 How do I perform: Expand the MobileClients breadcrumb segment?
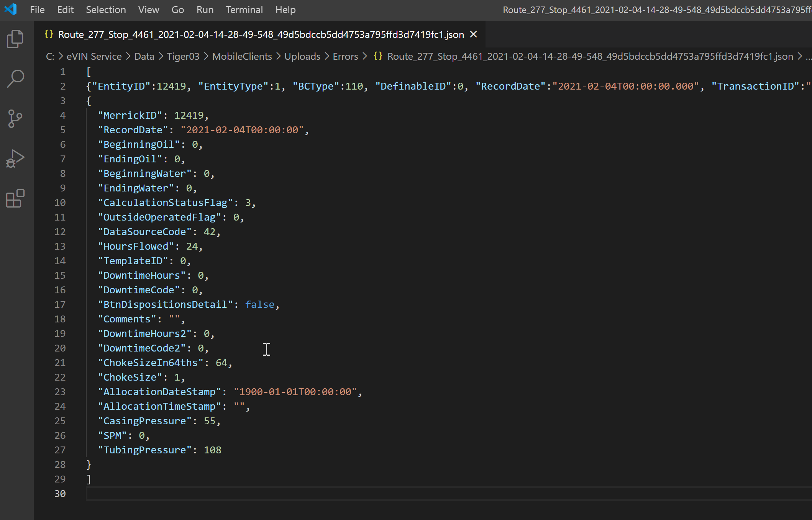tap(242, 56)
